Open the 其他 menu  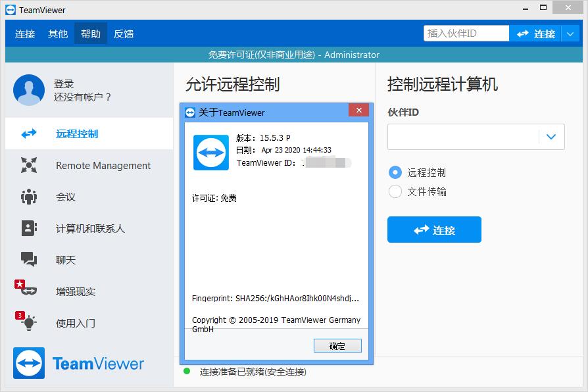tap(57, 33)
